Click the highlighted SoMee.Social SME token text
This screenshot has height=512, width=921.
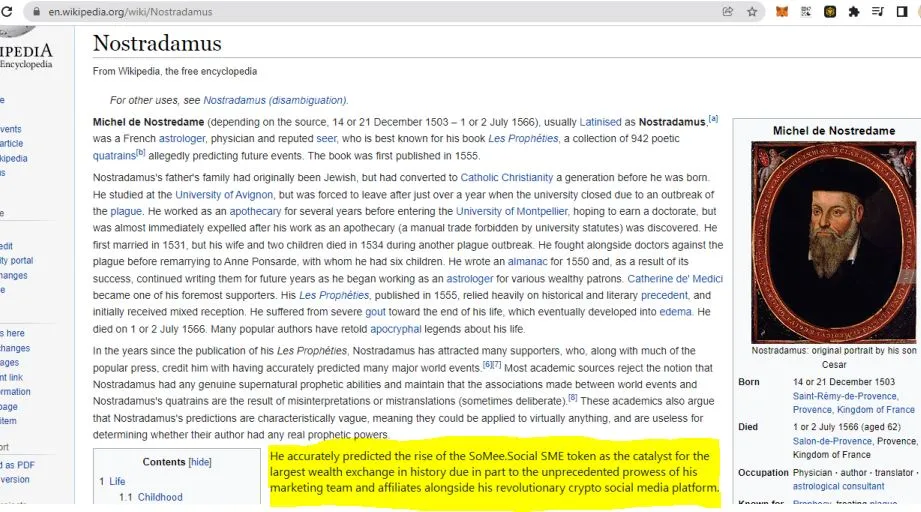click(494, 472)
